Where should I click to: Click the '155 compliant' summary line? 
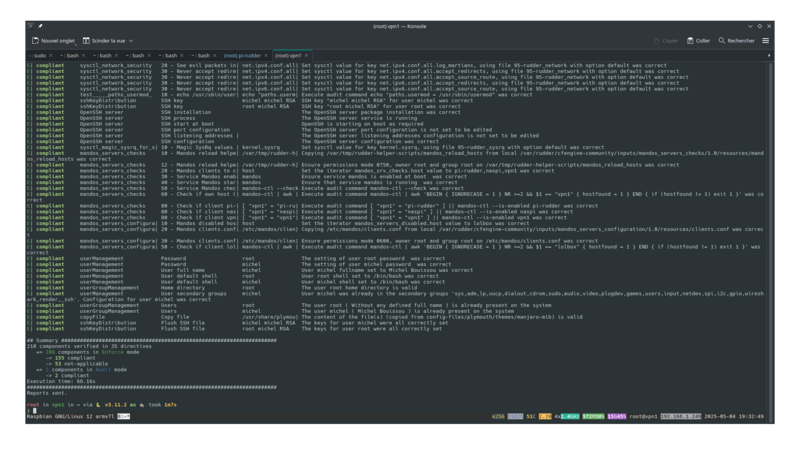(x=70, y=358)
